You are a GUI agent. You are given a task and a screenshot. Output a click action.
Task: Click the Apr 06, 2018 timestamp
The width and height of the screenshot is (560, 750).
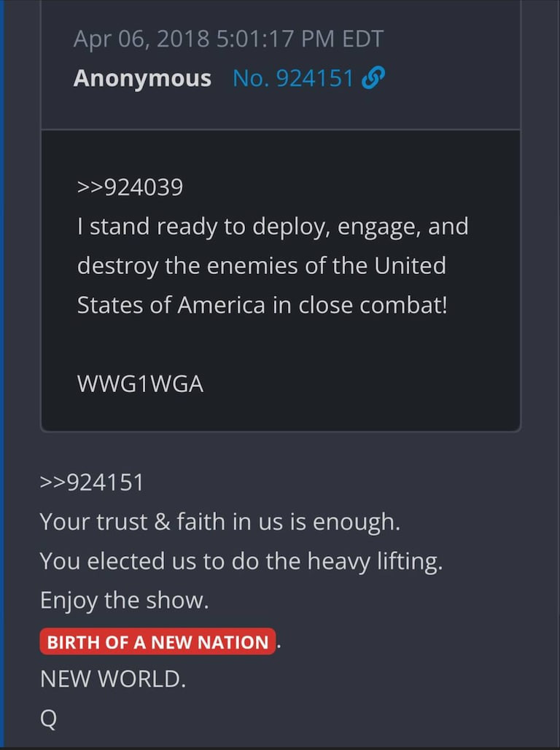228,39
